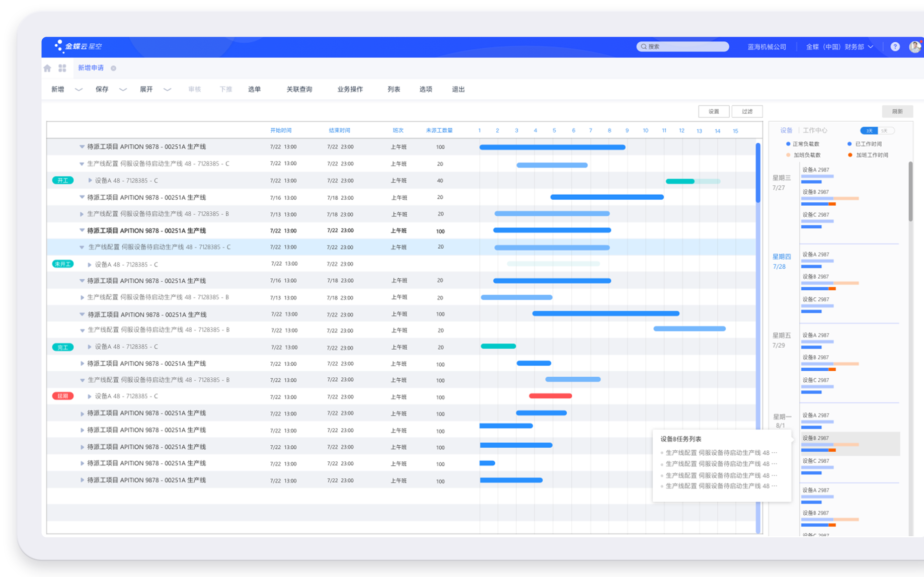The width and height of the screenshot is (924, 577).
Task: Open the 保存 dropdown arrow
Action: [123, 90]
